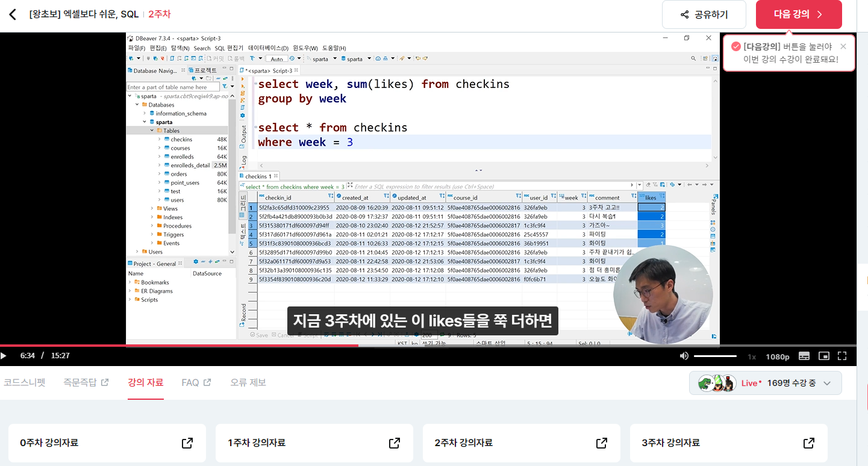
Task: Expand the Live 169명 수강 중 dropdown
Action: [765, 383]
